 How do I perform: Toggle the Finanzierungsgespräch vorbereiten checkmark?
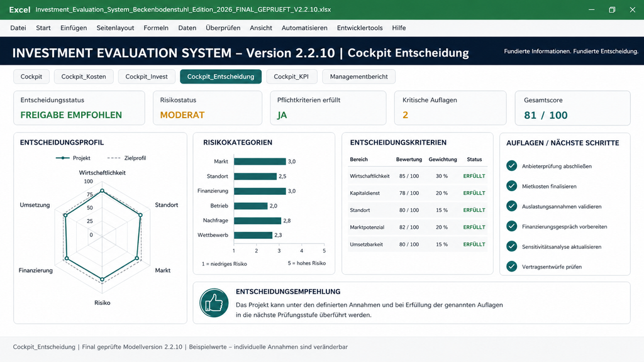point(511,226)
